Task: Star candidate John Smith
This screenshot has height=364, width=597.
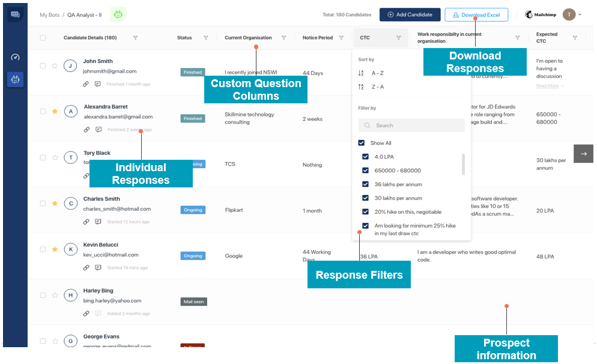Action: [55, 65]
